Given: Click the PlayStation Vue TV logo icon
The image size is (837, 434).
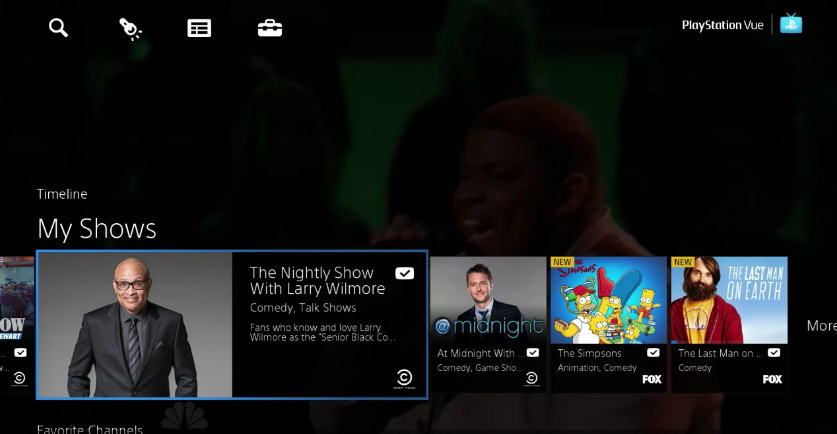Looking at the screenshot, I should 792,24.
